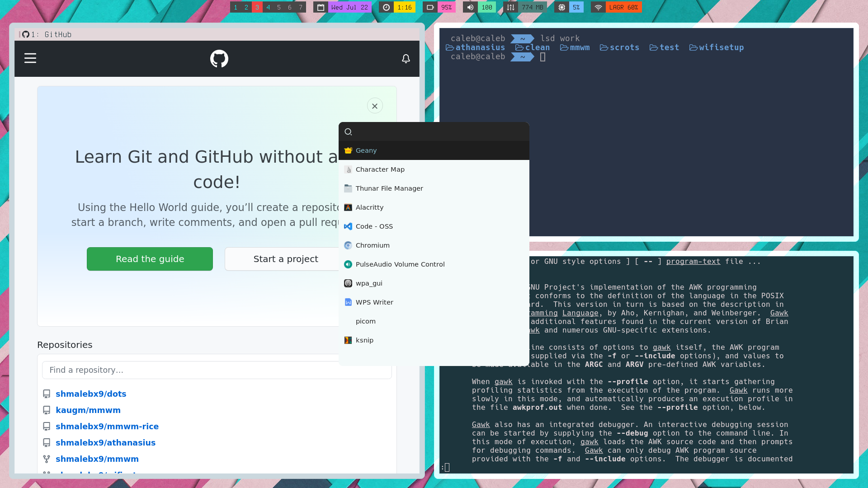Screen dimensions: 868x488
Task: Click the Thunar File Manager icon
Action: pyautogui.click(x=348, y=188)
